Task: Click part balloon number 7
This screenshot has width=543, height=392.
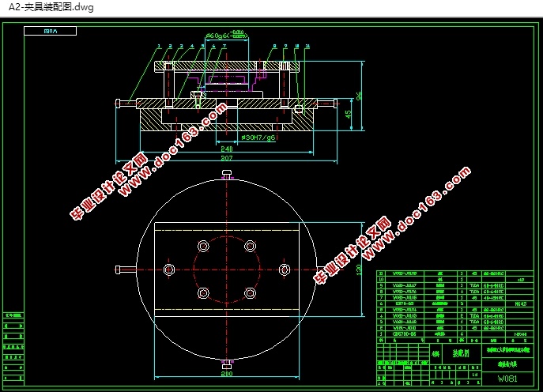Action: pos(224,46)
